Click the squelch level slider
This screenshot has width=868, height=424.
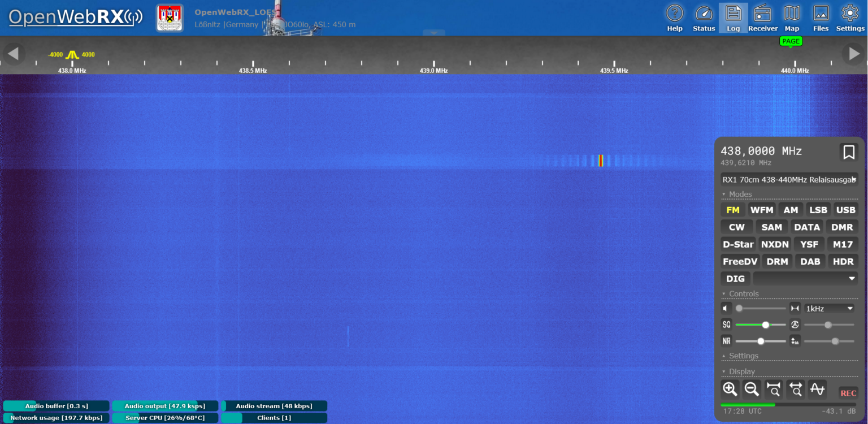[761, 325]
